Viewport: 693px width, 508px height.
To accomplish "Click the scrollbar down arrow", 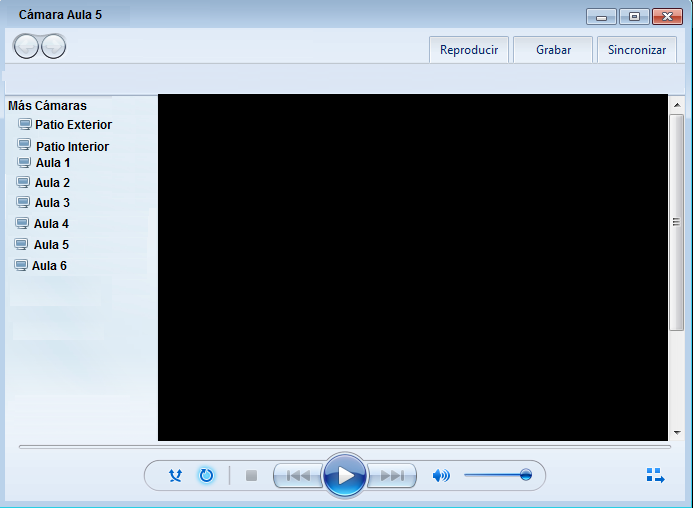I will (677, 433).
